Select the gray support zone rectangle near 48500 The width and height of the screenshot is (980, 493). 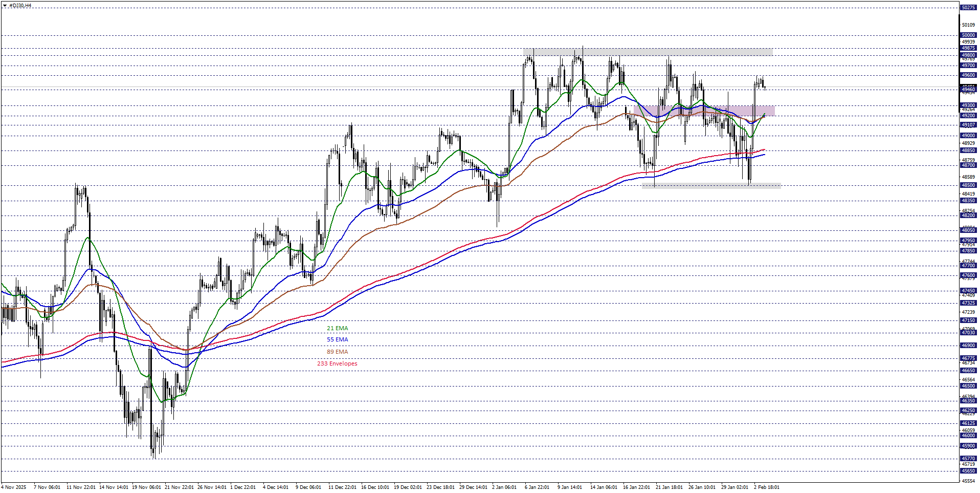(711, 186)
